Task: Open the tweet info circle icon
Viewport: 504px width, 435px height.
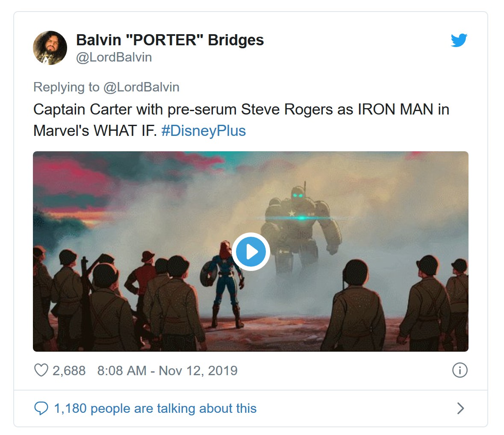Action: (460, 370)
